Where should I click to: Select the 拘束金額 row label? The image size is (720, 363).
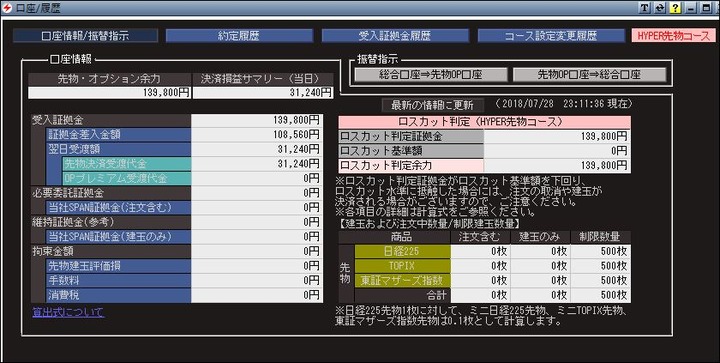click(111, 251)
